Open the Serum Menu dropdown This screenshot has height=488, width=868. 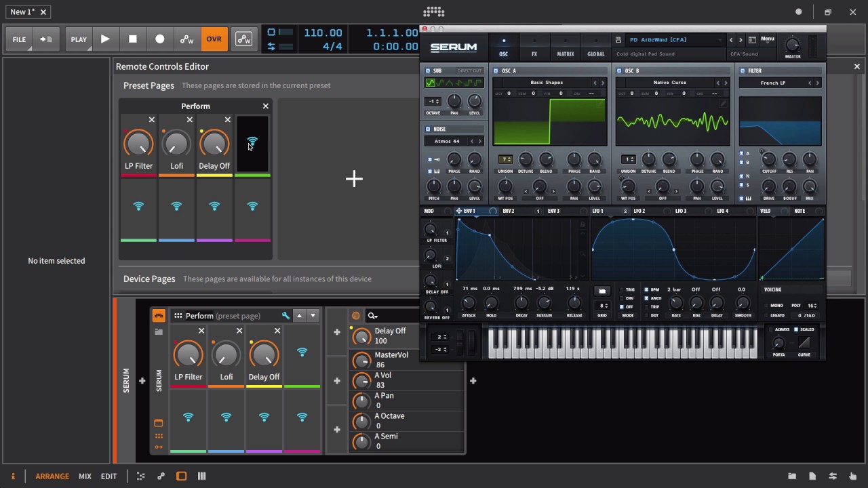point(768,39)
